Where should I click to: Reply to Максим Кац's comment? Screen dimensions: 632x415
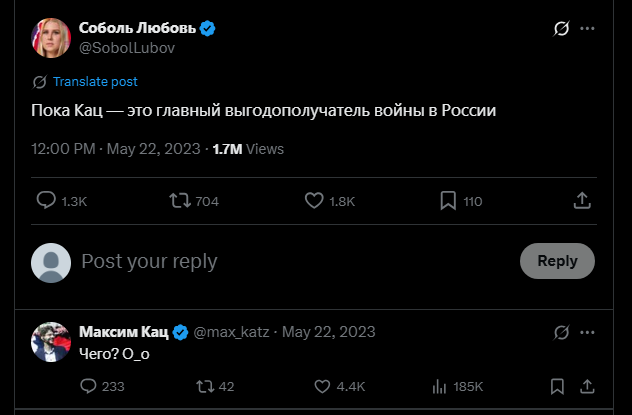pos(88,386)
